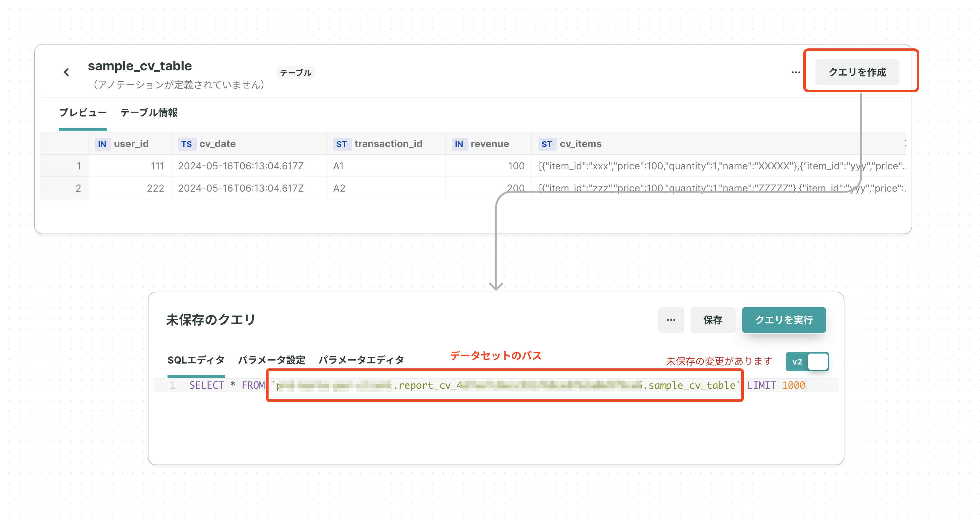Select the transaction_id column header
Image resolution: width=980 pixels, height=520 pixels.
(x=386, y=144)
